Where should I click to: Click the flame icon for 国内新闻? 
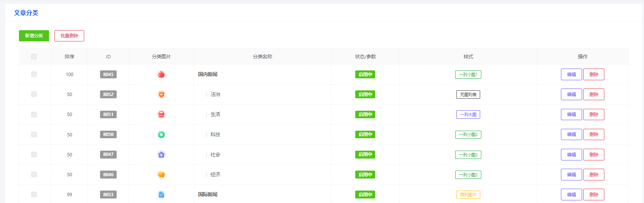(x=161, y=75)
